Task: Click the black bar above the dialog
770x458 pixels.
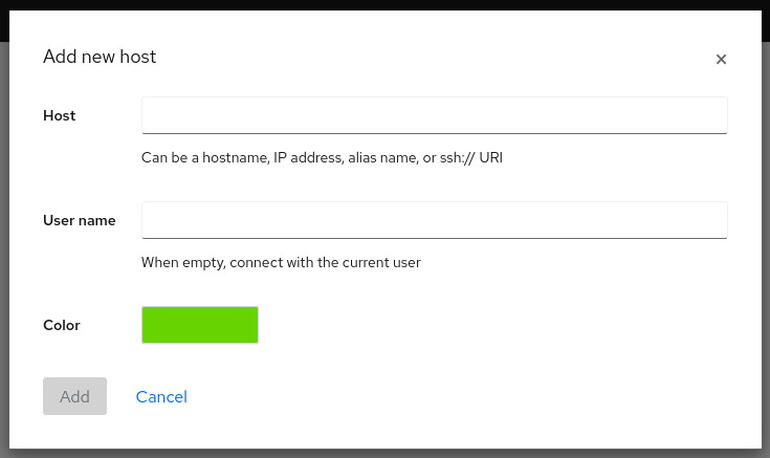Action: (385, 5)
